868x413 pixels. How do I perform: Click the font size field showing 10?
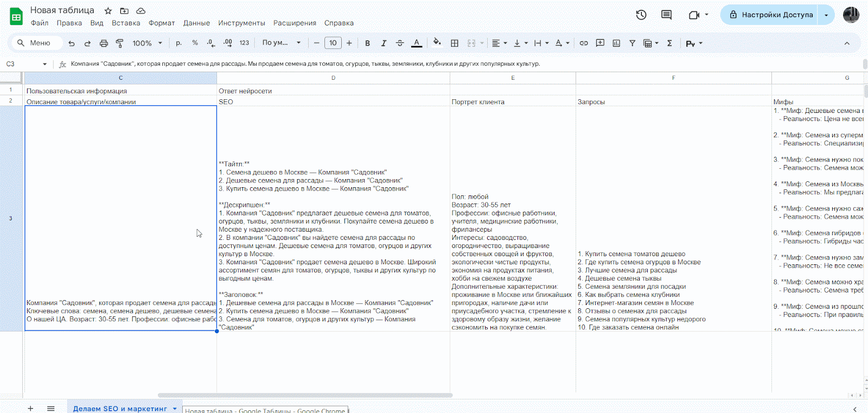tap(333, 43)
